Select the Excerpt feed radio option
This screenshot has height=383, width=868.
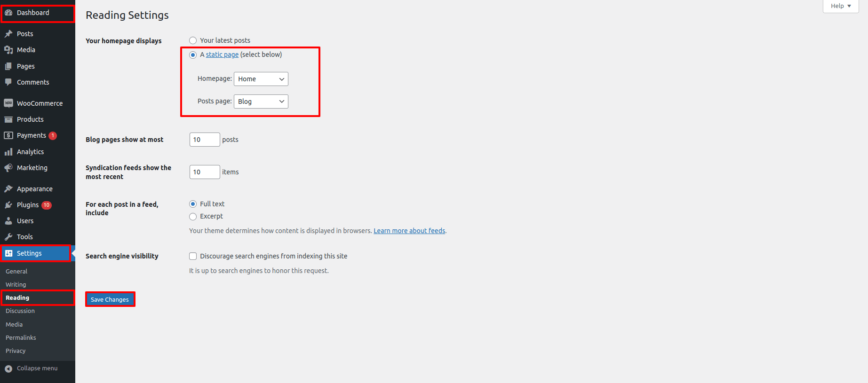(x=193, y=217)
